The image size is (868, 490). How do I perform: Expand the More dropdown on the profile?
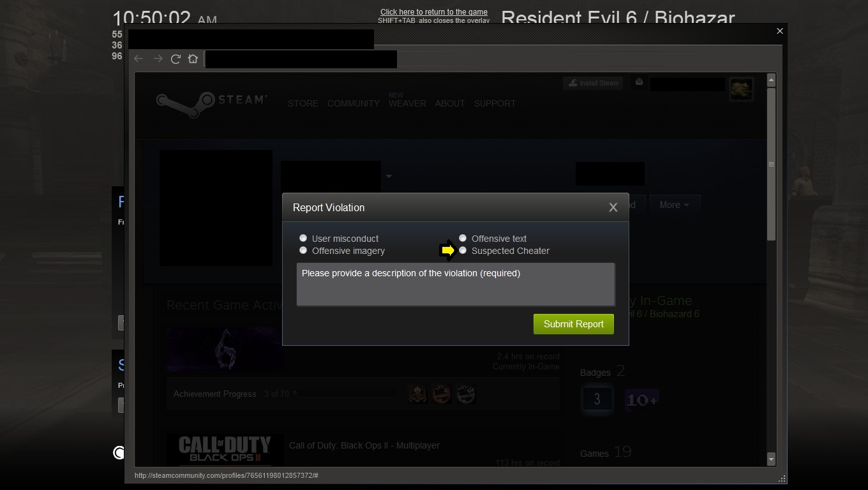coord(675,205)
